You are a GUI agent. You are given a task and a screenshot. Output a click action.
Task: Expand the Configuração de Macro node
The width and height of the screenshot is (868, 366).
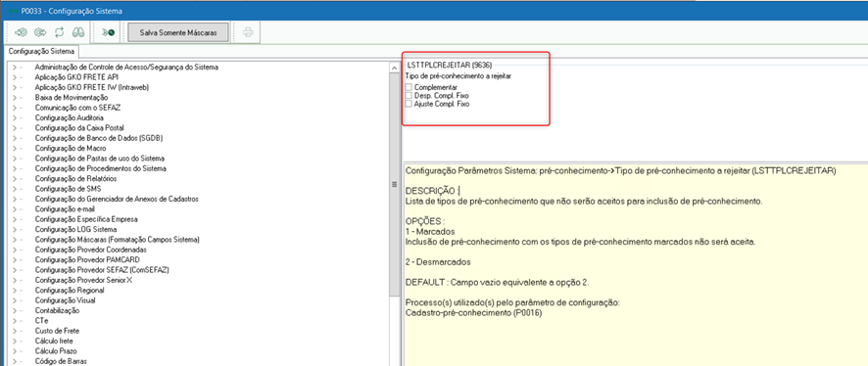click(14, 148)
